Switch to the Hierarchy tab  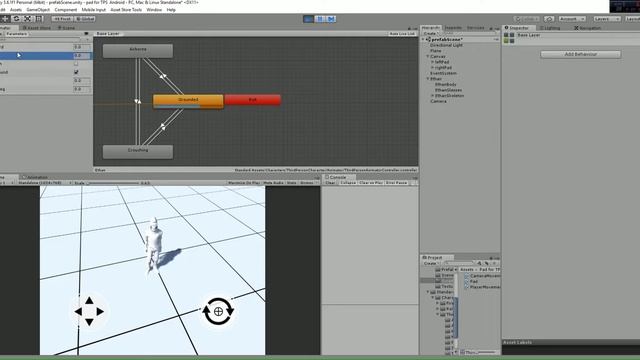point(431,28)
